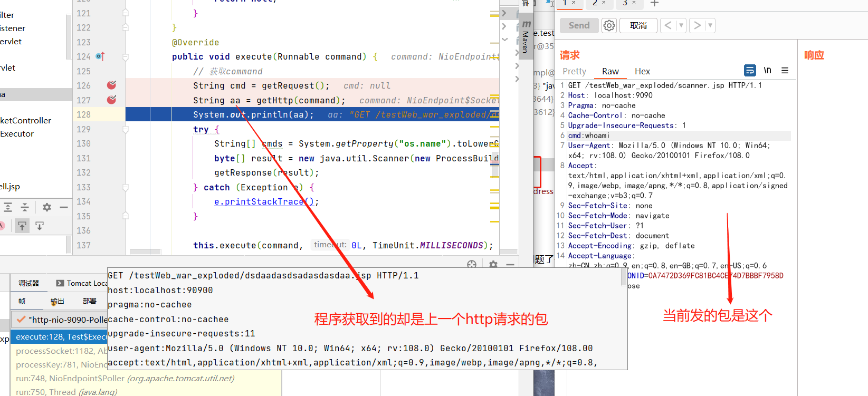868x396 pixels.
Task: Switch to the Pretty request view tab
Action: pyautogui.click(x=574, y=71)
